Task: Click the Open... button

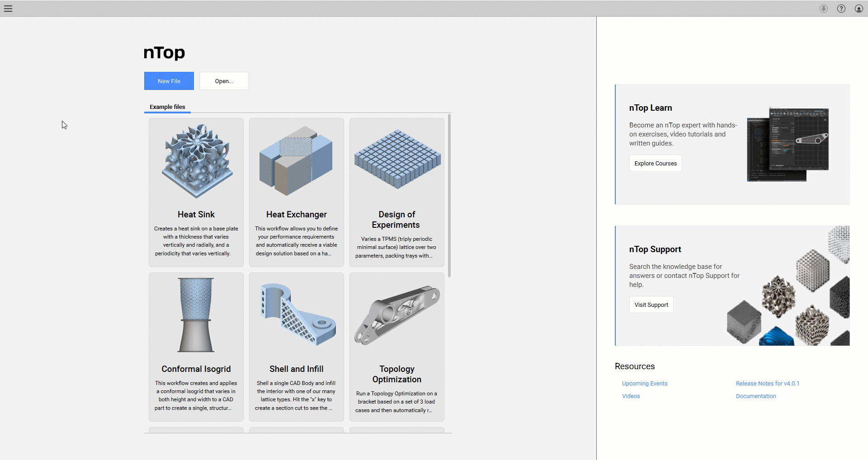Action: 224,81
